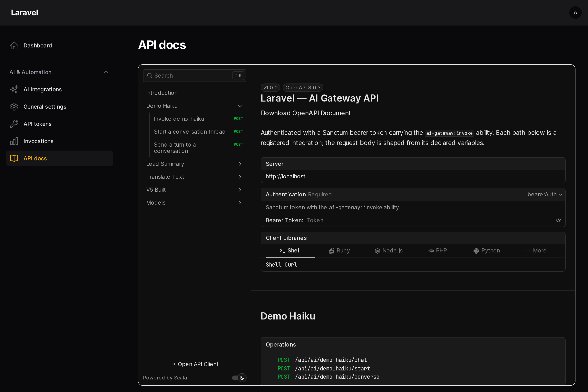The width and height of the screenshot is (588, 392).
Task: Click the Shell Curl label
Action: coord(281,264)
